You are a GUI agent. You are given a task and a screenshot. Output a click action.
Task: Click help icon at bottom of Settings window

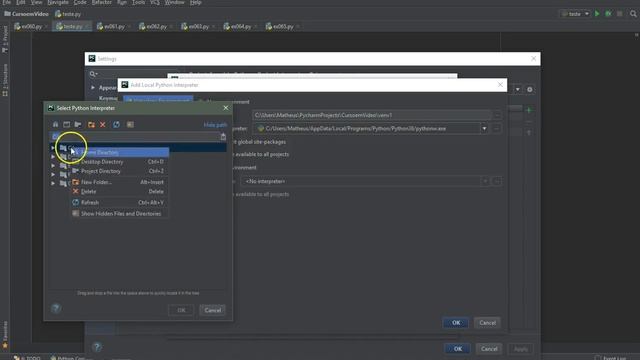[x=97, y=347]
